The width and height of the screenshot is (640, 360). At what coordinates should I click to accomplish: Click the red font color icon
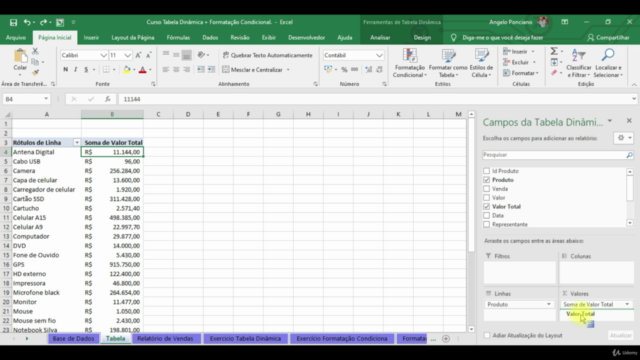coord(142,70)
